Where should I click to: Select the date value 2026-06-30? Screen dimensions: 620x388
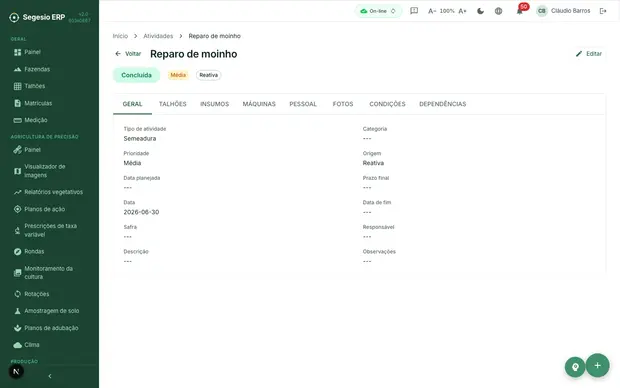pos(141,212)
